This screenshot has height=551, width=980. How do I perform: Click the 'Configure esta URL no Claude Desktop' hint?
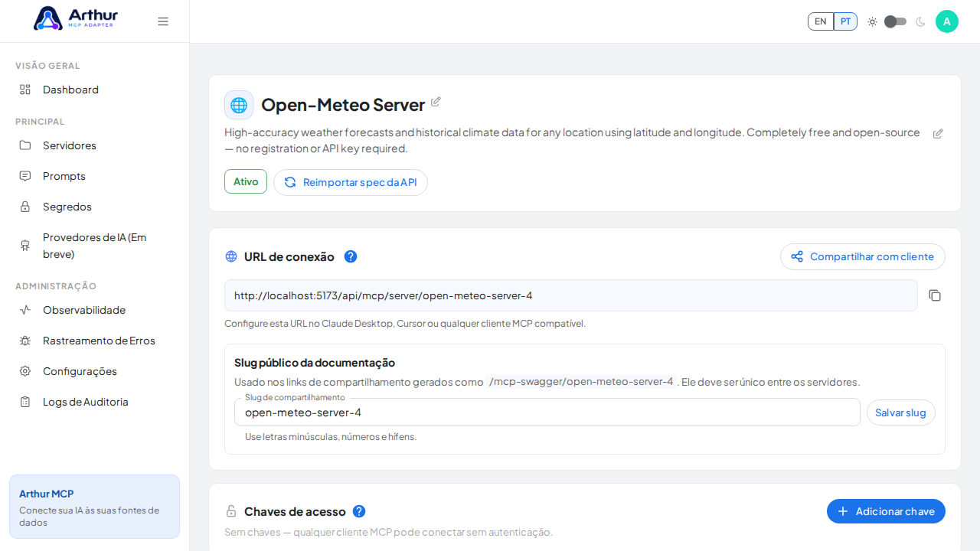(405, 324)
